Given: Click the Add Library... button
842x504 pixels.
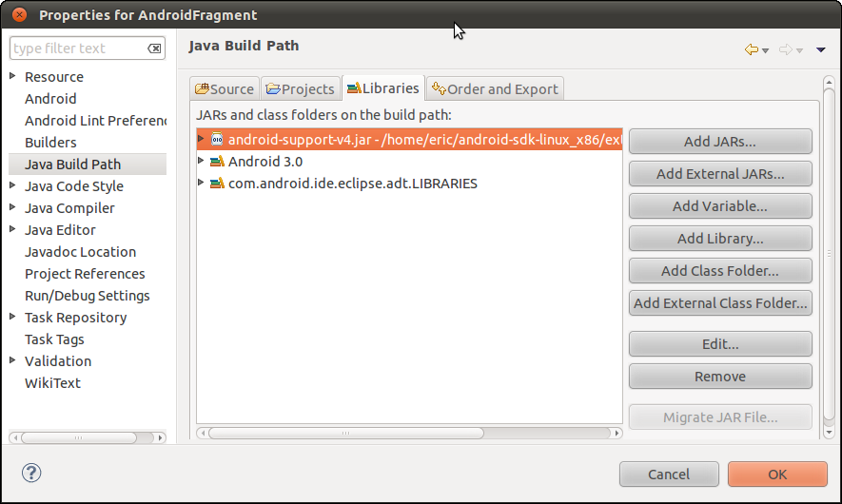Looking at the screenshot, I should tap(720, 239).
